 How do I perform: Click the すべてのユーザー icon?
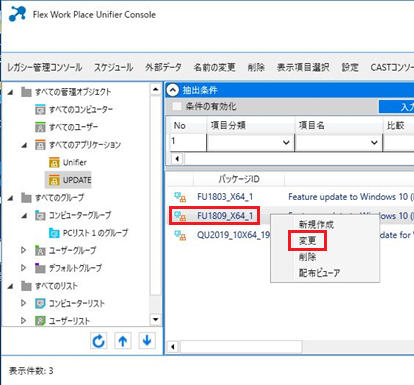(40, 127)
